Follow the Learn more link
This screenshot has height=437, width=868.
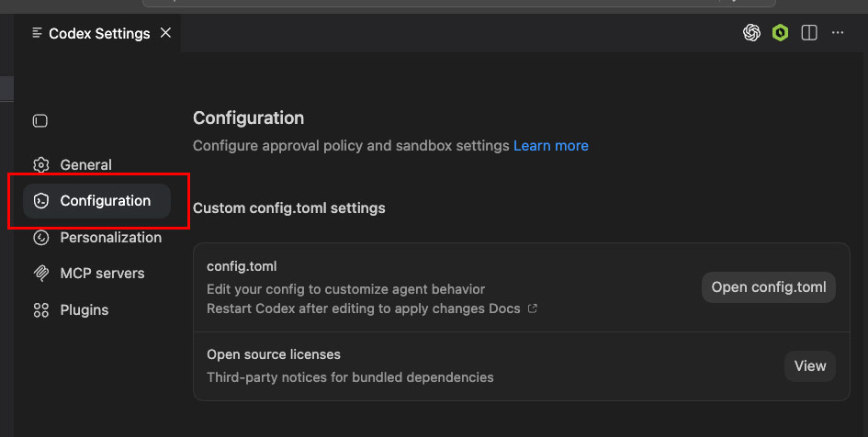pos(551,145)
